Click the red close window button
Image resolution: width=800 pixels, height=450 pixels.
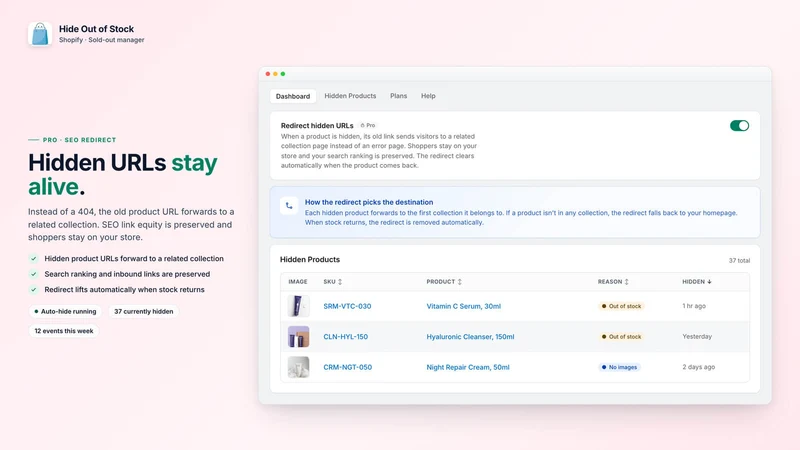(x=268, y=74)
